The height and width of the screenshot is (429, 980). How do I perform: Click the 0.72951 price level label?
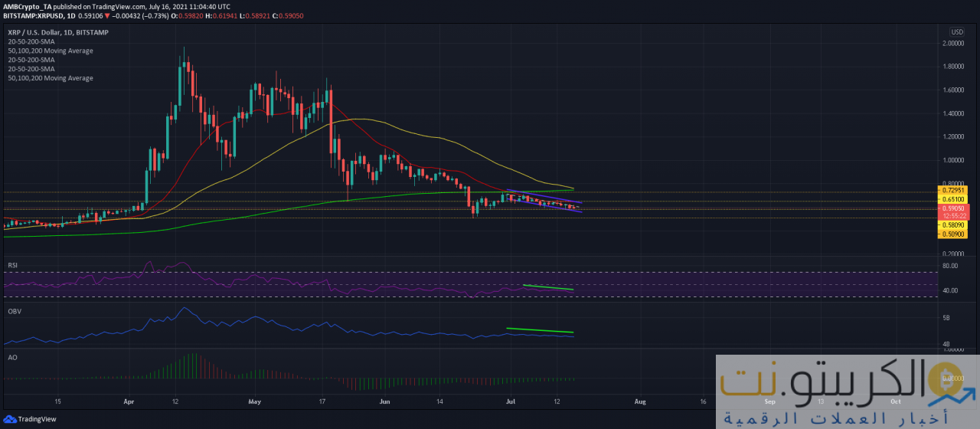(953, 189)
